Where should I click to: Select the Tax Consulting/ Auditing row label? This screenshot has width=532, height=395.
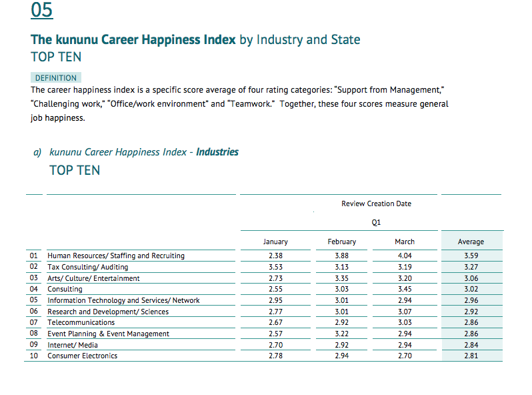(87, 267)
